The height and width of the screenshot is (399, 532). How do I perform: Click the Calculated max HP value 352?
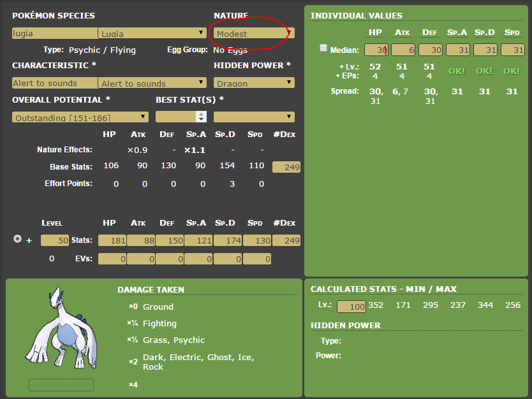coord(376,305)
